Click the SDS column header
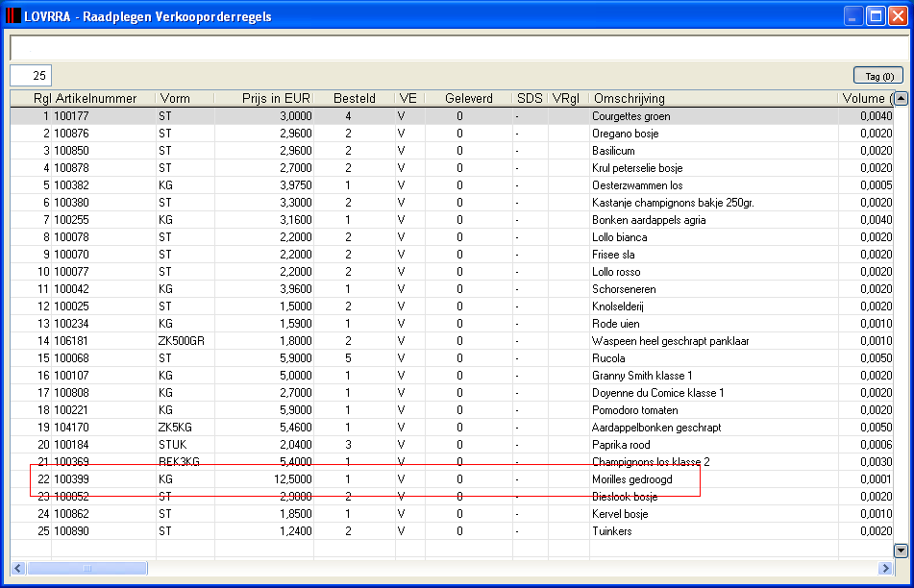This screenshot has width=914, height=588. [x=530, y=99]
